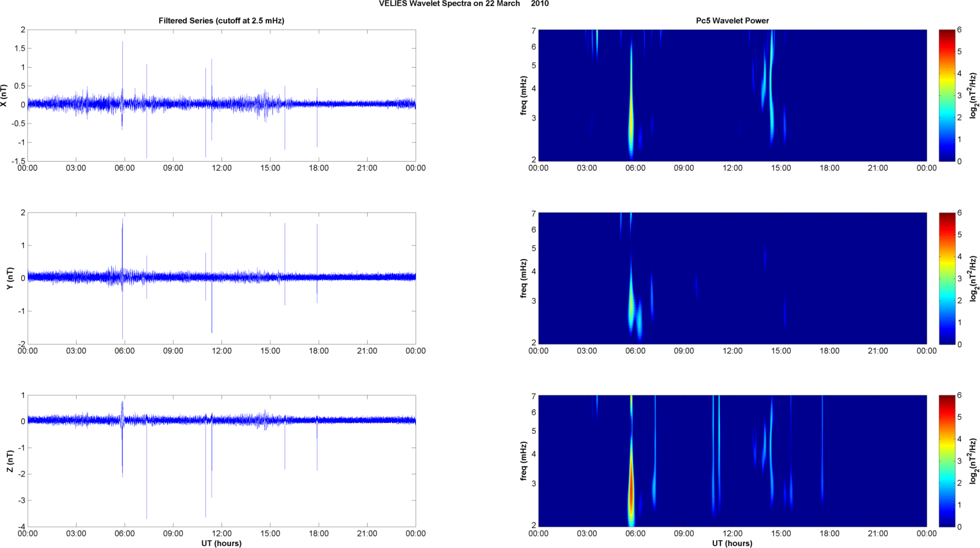Screen dimensions: 980x548
Task: Click the "Y (nT)" axis label
Action: tap(10, 278)
